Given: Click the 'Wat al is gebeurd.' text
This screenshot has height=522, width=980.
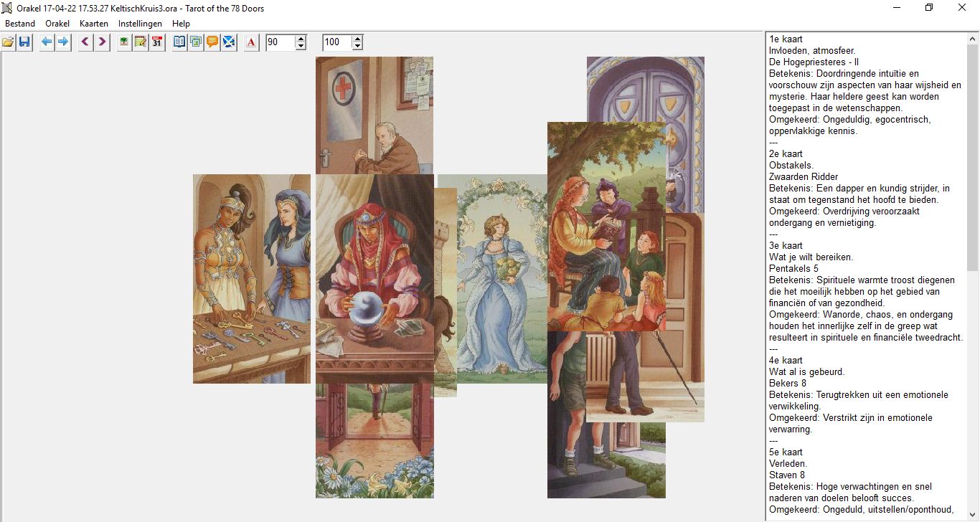Looking at the screenshot, I should (807, 372).
